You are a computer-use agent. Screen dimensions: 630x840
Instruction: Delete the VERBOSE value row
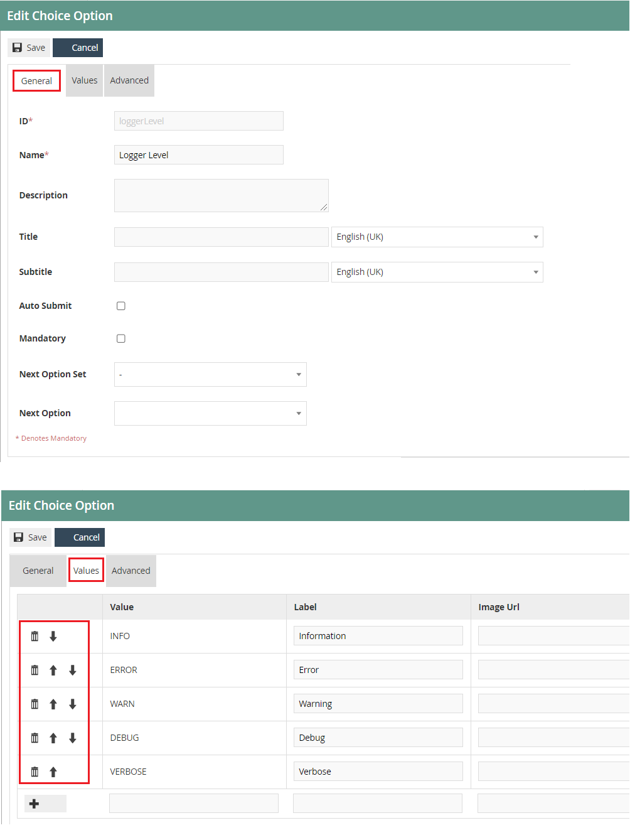click(x=35, y=771)
